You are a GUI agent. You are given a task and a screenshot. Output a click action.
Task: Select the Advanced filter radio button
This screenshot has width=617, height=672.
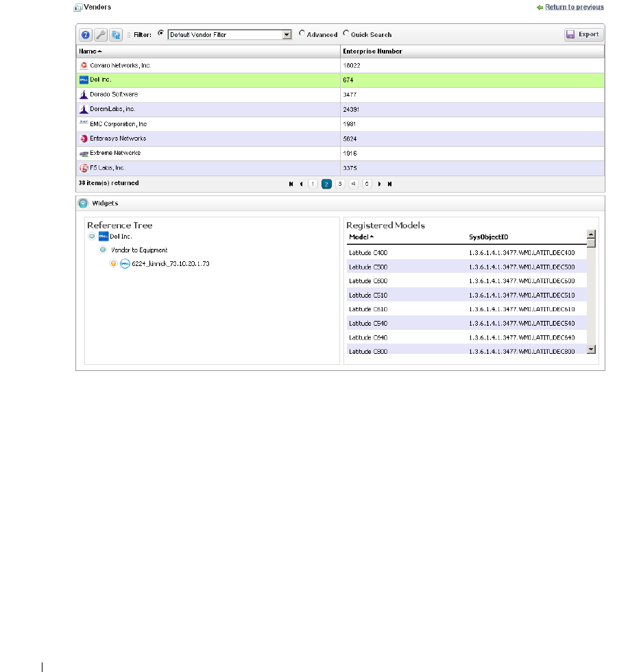(302, 33)
